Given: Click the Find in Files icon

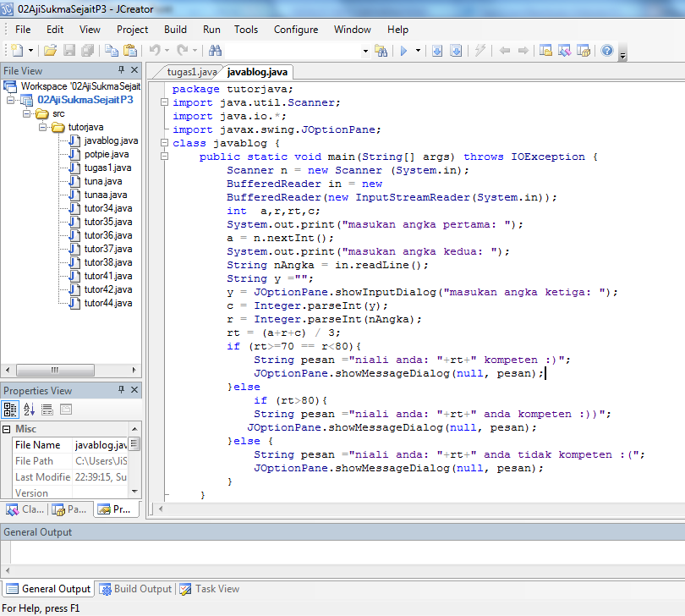Looking at the screenshot, I should pyautogui.click(x=381, y=51).
